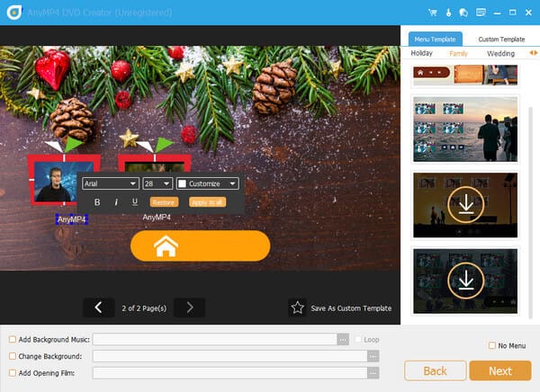This screenshot has height=392, width=540.
Task: Select the Wedding template category
Action: [x=500, y=54]
